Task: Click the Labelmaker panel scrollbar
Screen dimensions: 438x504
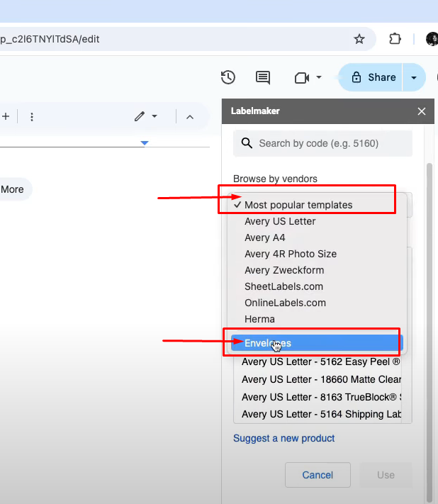Action: [x=429, y=332]
